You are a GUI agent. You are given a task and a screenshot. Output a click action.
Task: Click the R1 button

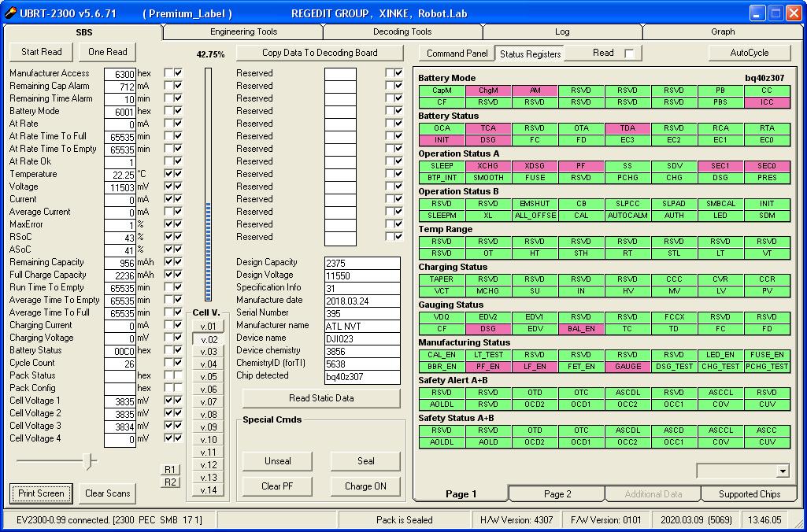coord(170,469)
